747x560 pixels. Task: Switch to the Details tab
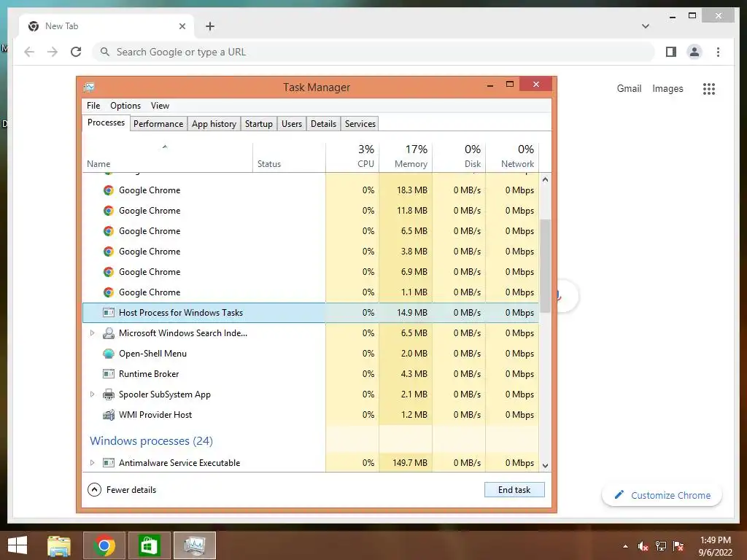click(323, 124)
